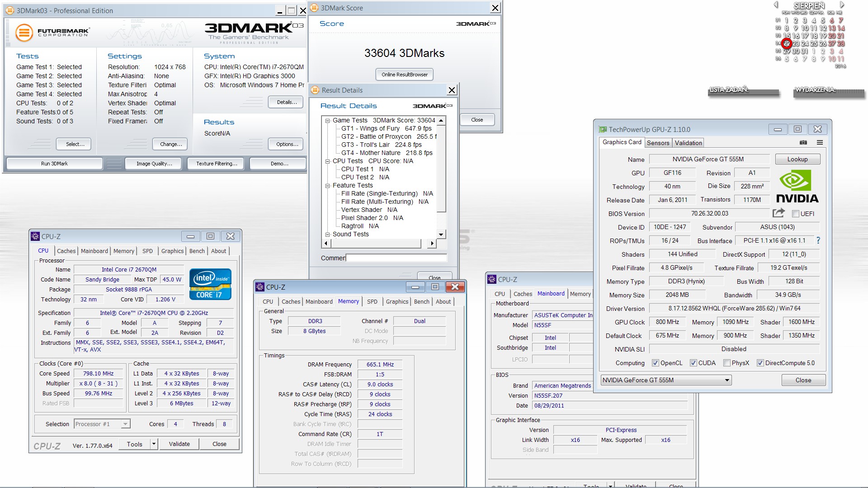Image resolution: width=868 pixels, height=488 pixels.
Task: Click the CPU-Z title icon in the Mainboard window
Action: coord(492,280)
